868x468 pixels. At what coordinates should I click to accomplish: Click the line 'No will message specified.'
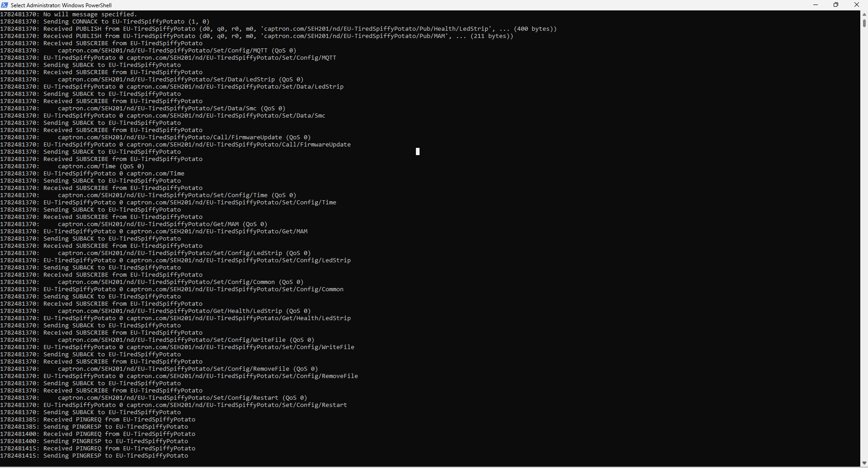pos(68,14)
